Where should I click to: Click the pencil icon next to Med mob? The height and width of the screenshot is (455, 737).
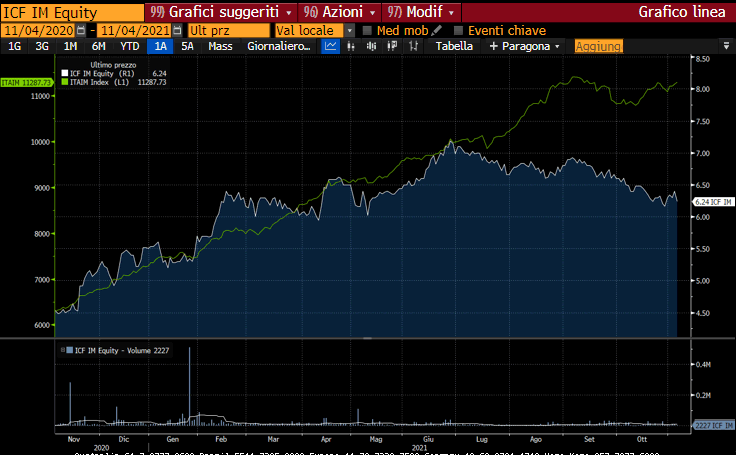[x=437, y=31]
